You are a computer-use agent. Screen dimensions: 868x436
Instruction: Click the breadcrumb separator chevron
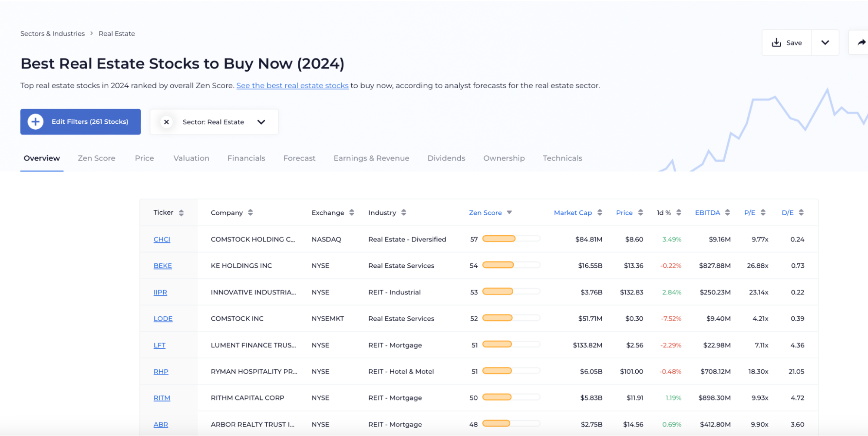point(92,33)
